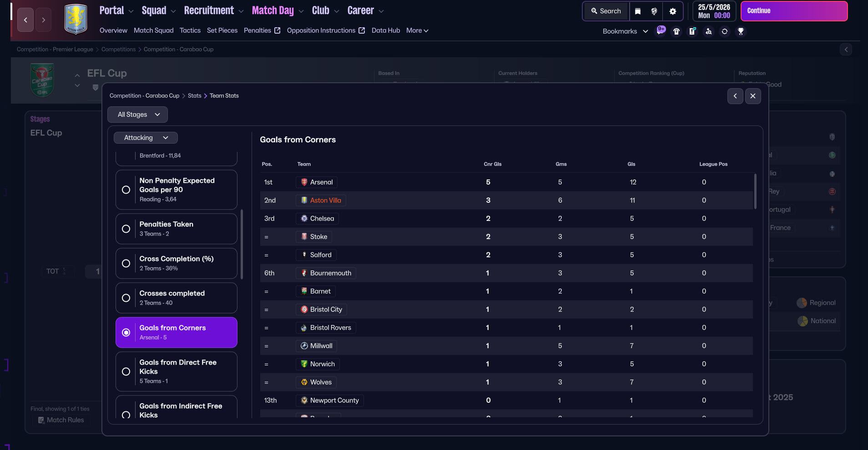The image size is (868, 450).
Task: Select the Penalties Taken stat radio button
Action: [126, 229]
